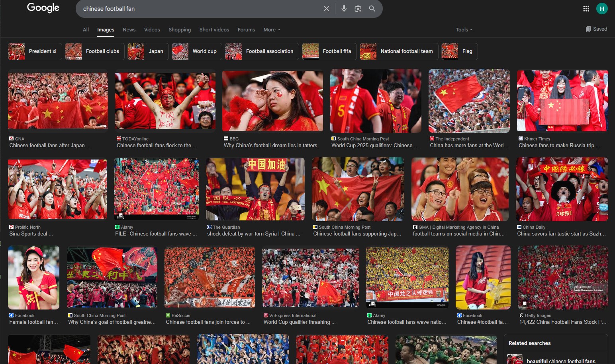Open 'China has more fans at the Worl...' link
This screenshot has height=364, width=615.
(469, 146)
